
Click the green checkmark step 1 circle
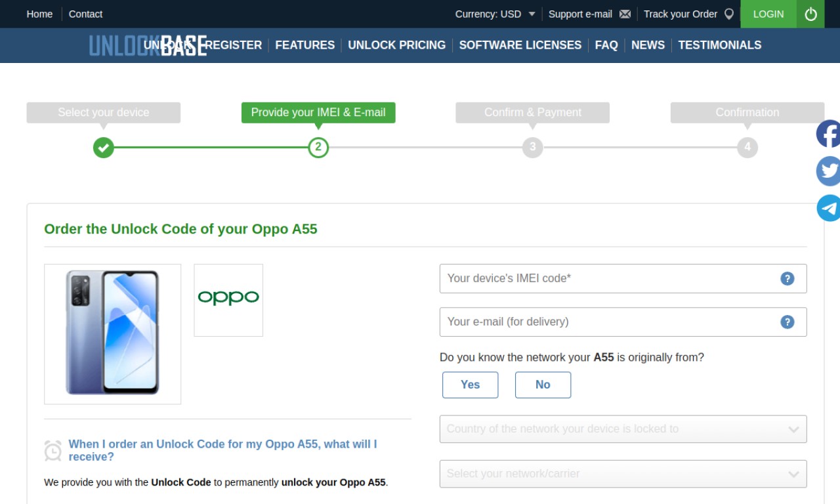coord(103,147)
